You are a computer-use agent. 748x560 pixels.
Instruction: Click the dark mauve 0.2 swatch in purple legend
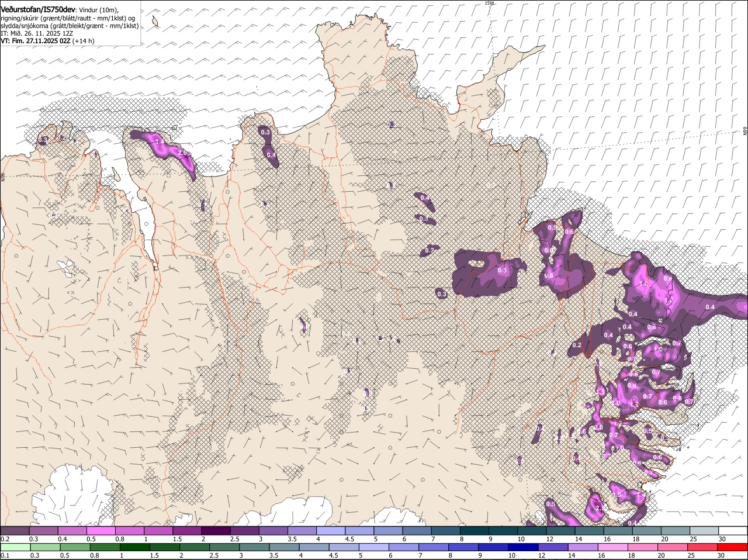pos(15,530)
